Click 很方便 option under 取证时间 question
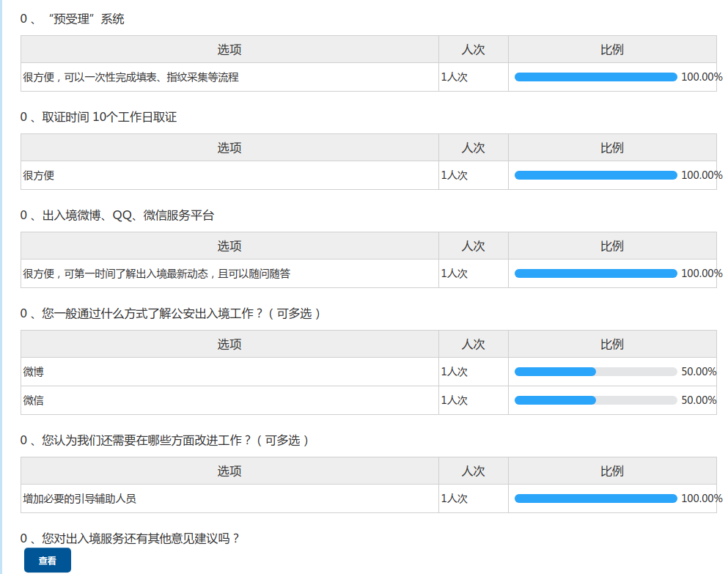This screenshot has height=574, width=728. pyautogui.click(x=39, y=175)
